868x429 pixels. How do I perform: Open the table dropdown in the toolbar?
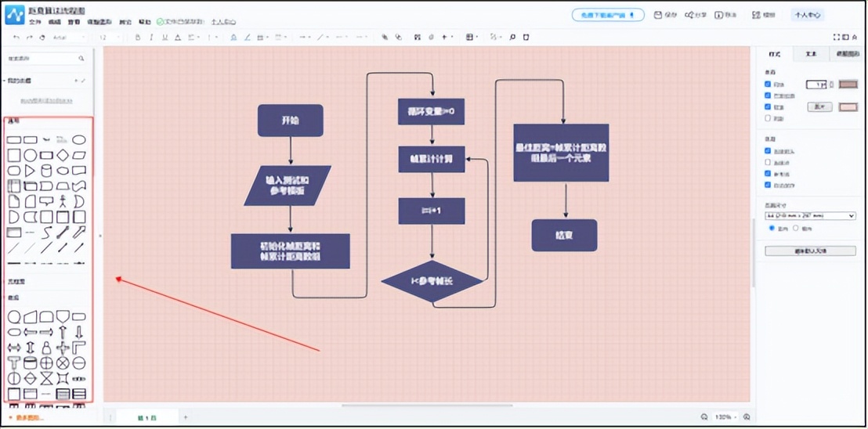472,38
